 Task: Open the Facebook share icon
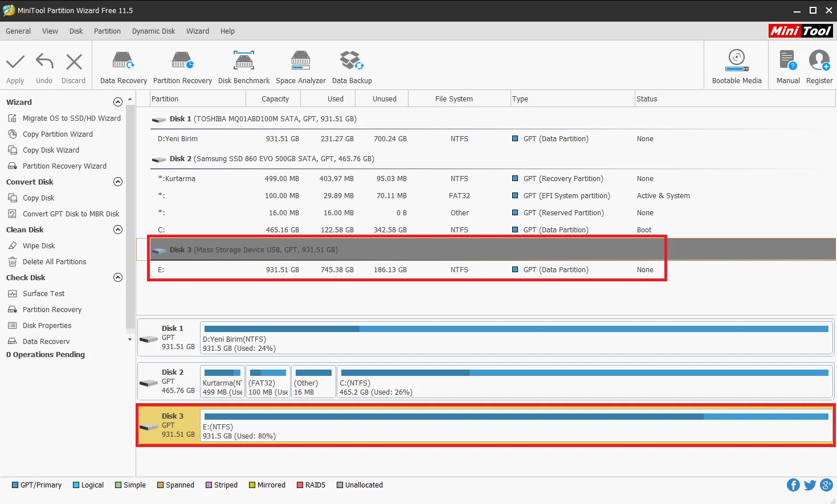[x=793, y=485]
